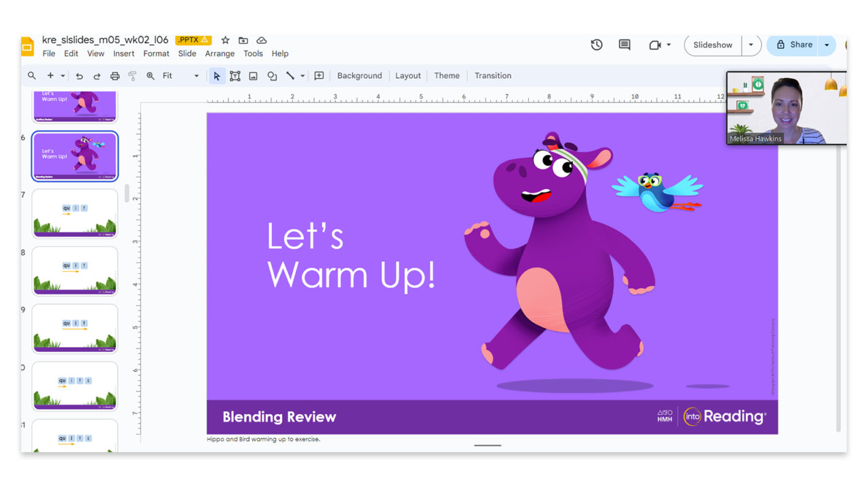The width and height of the screenshot is (868, 488).
Task: Click the "Let's Warm Up!" slide title text
Action: (x=351, y=256)
